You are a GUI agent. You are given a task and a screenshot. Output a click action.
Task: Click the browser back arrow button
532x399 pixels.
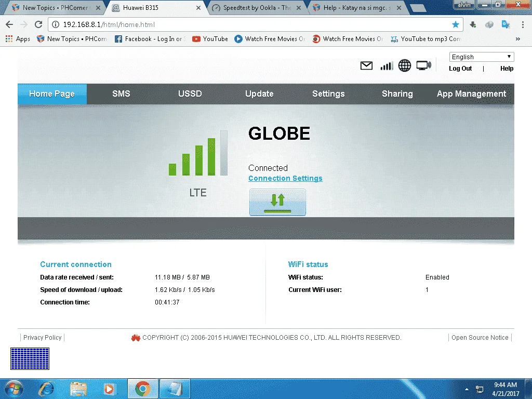coord(9,24)
